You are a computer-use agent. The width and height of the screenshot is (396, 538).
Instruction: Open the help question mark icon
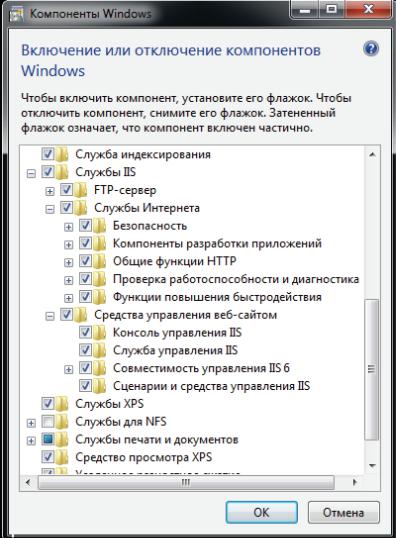(x=371, y=49)
